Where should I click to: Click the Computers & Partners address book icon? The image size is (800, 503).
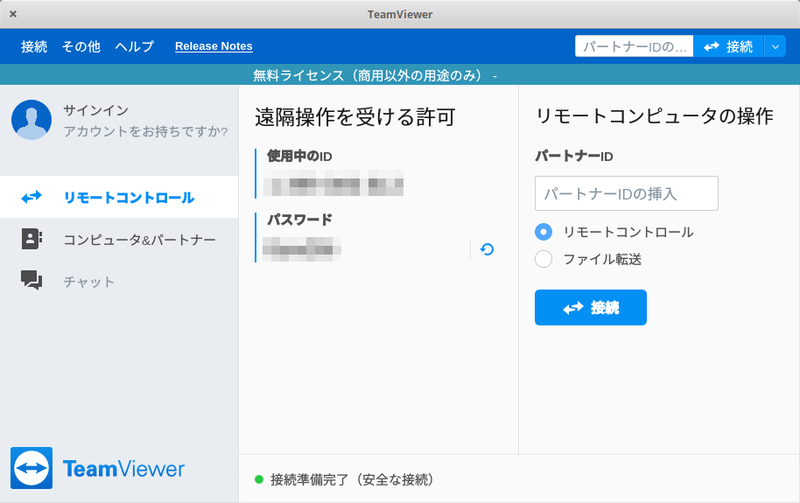(32, 239)
